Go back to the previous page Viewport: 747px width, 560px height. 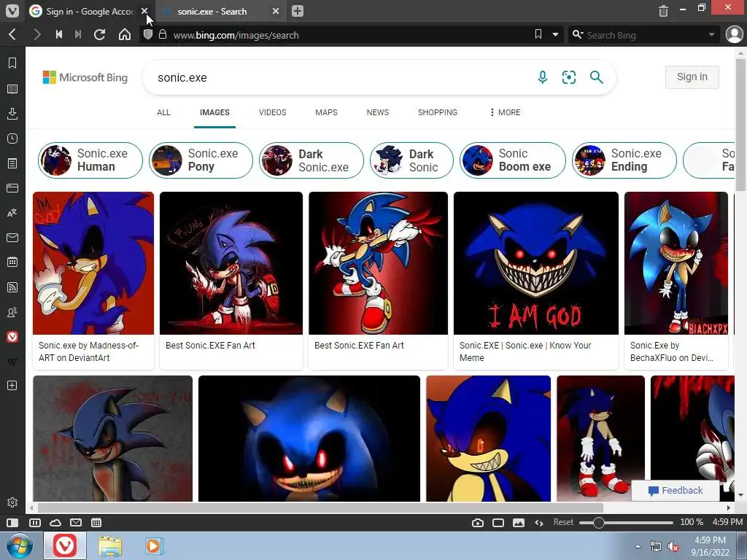tap(13, 34)
